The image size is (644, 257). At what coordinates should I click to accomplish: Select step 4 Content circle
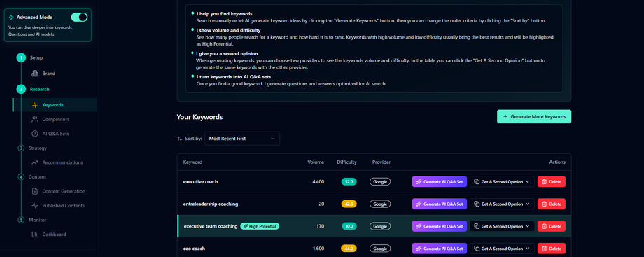click(x=21, y=176)
